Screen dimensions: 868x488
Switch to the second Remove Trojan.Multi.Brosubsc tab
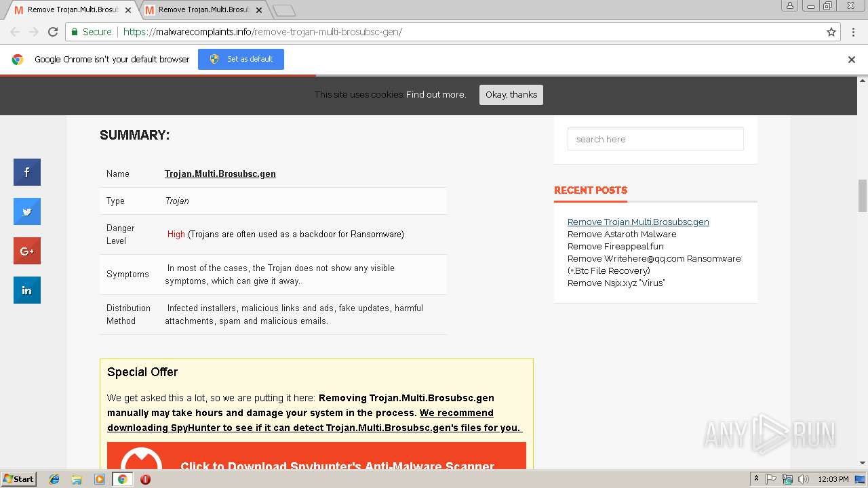click(x=203, y=10)
